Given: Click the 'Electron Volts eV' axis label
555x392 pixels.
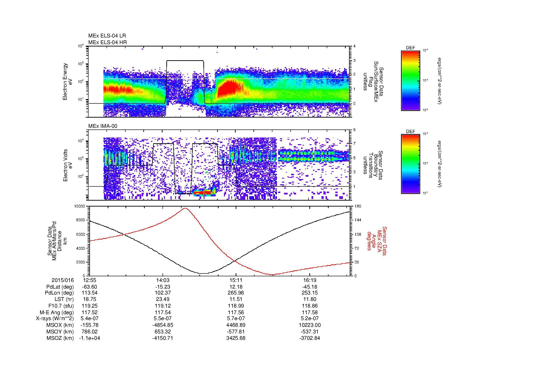Looking at the screenshot, I should [x=67, y=166].
